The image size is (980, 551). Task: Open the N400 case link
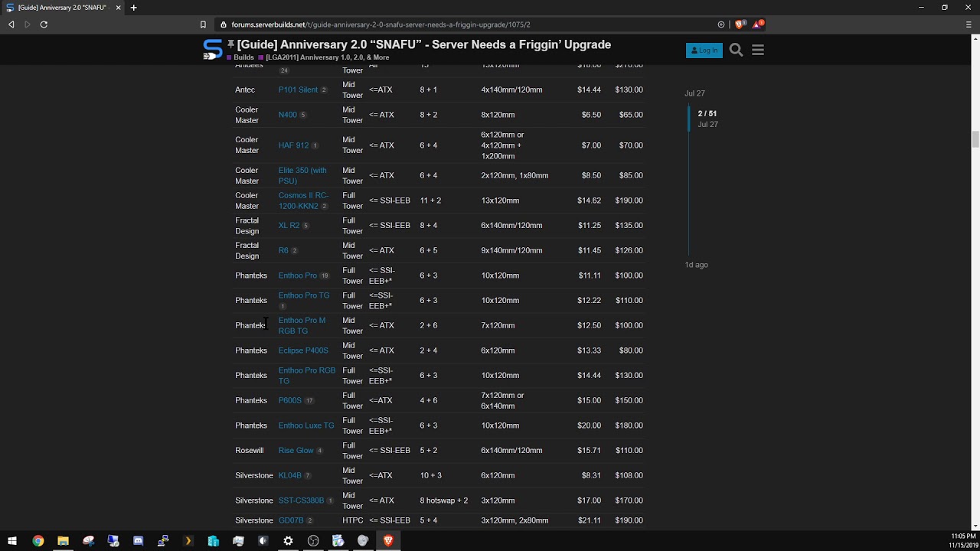click(287, 115)
